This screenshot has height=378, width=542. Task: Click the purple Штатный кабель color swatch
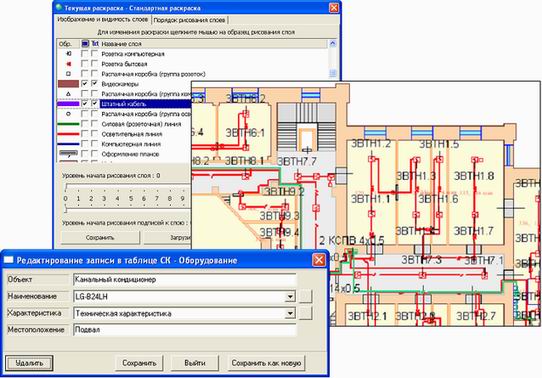[x=68, y=104]
